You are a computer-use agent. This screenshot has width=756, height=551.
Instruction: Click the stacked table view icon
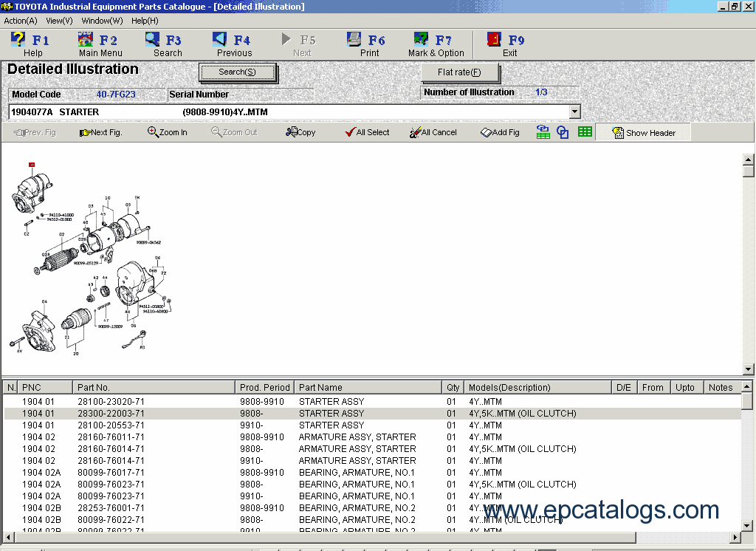click(x=543, y=132)
